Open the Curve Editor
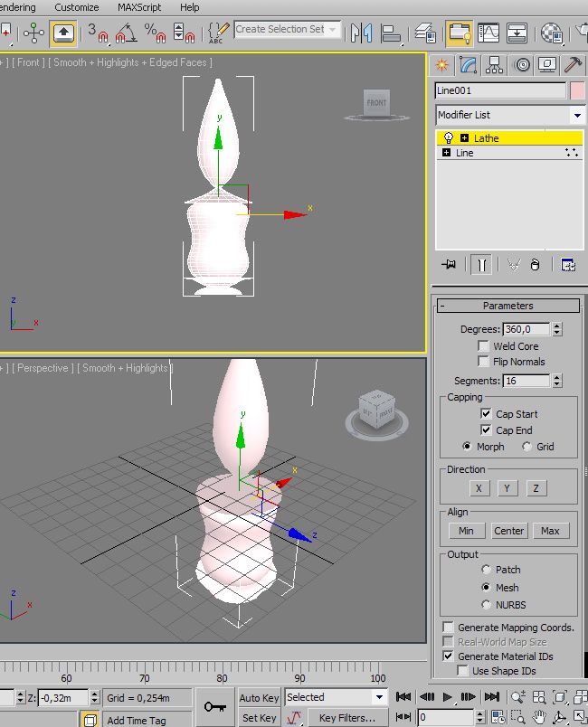 coord(488,33)
